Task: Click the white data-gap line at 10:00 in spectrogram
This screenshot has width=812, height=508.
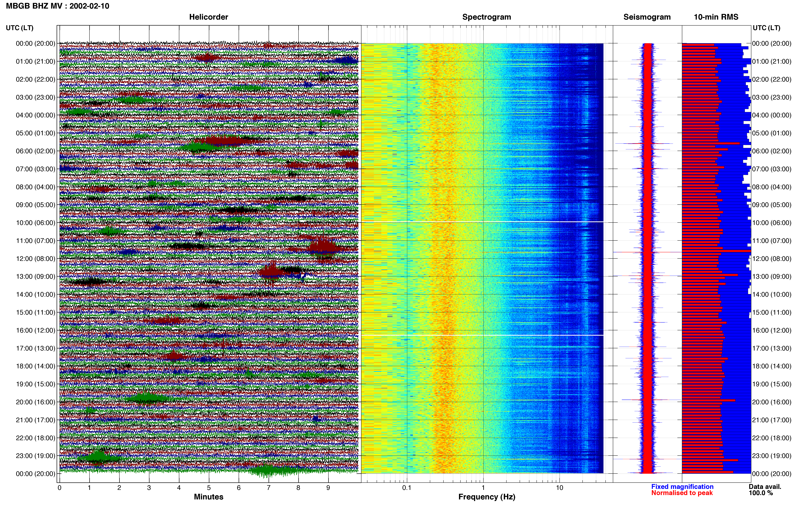Action: [482, 222]
